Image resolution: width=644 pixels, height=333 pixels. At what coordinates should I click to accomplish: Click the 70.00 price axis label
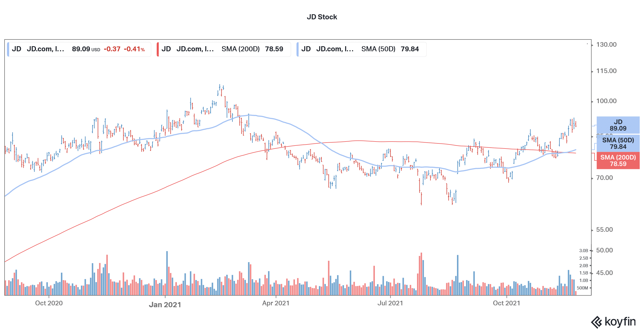coord(605,178)
